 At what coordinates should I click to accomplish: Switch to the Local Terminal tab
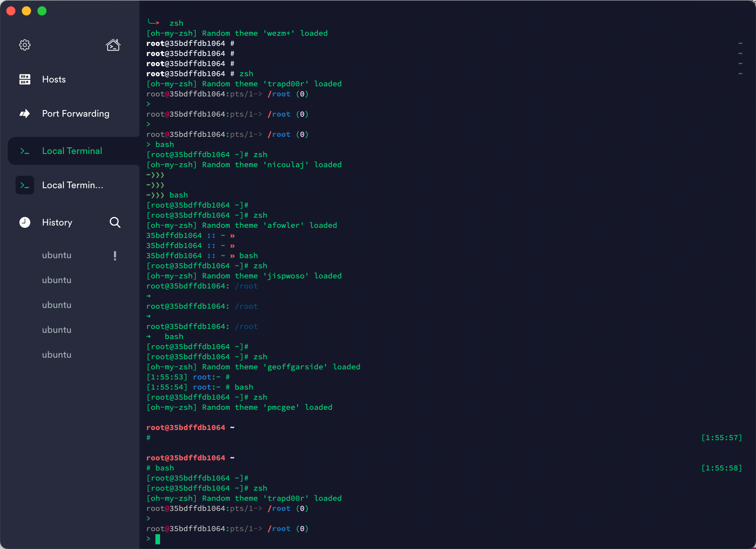pos(72,151)
